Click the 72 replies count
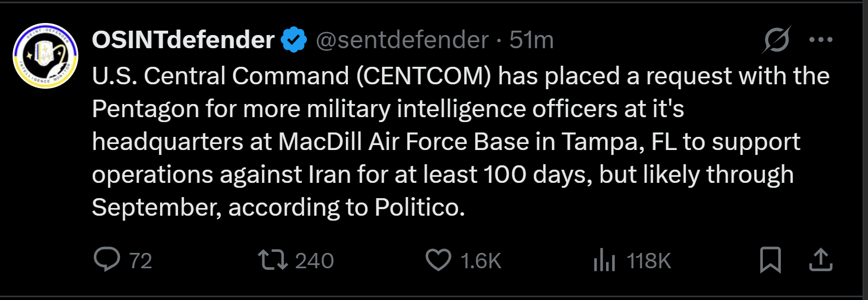 tap(140, 261)
